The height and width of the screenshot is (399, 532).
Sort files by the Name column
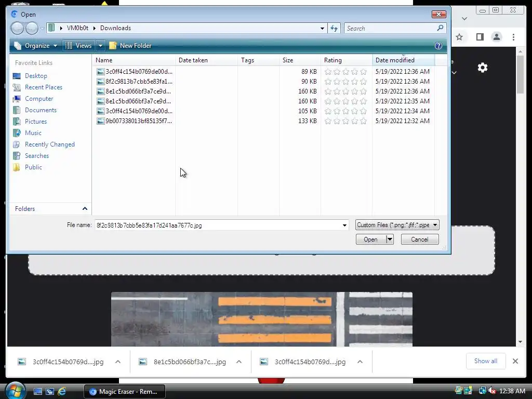coord(134,60)
